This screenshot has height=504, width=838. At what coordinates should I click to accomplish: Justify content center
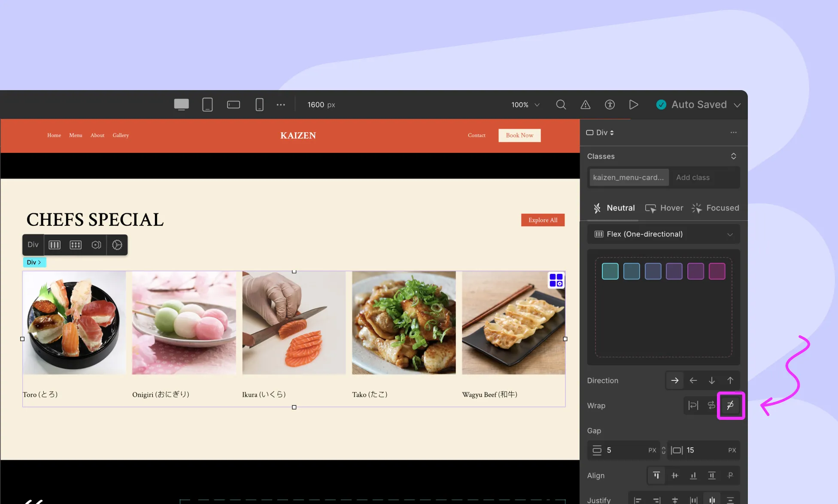point(675,500)
